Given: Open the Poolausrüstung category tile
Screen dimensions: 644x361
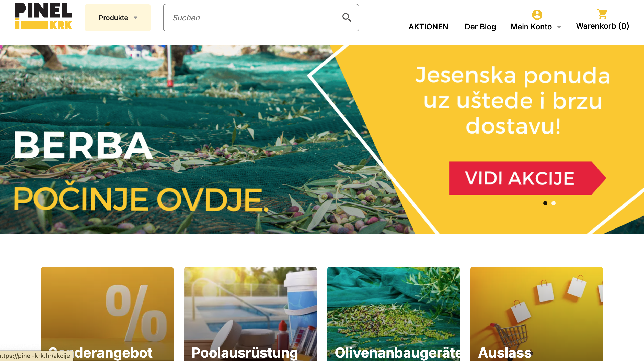Looking at the screenshot, I should coord(250,314).
